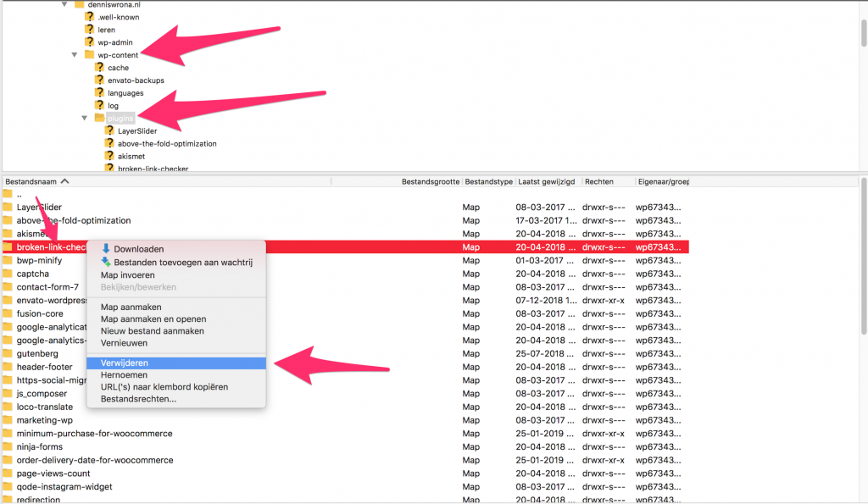The width and height of the screenshot is (868, 504).
Task: Select Hernoemen in the context menu
Action: (124, 374)
